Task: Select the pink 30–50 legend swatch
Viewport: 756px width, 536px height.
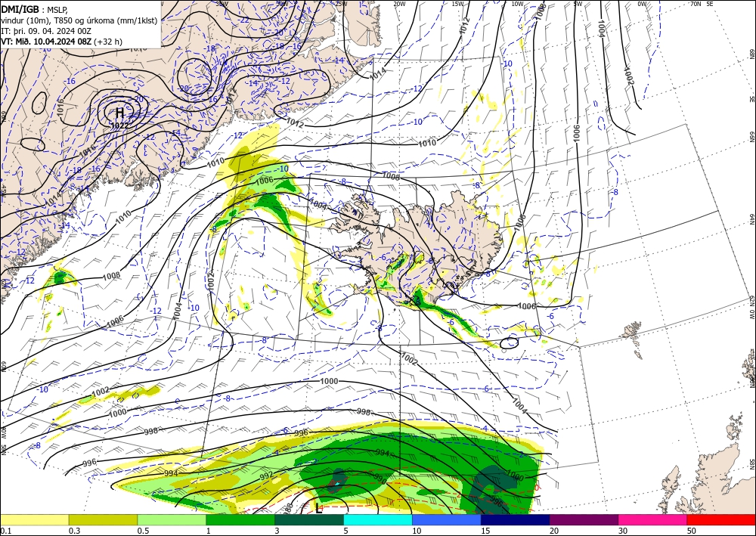Action: (x=653, y=519)
